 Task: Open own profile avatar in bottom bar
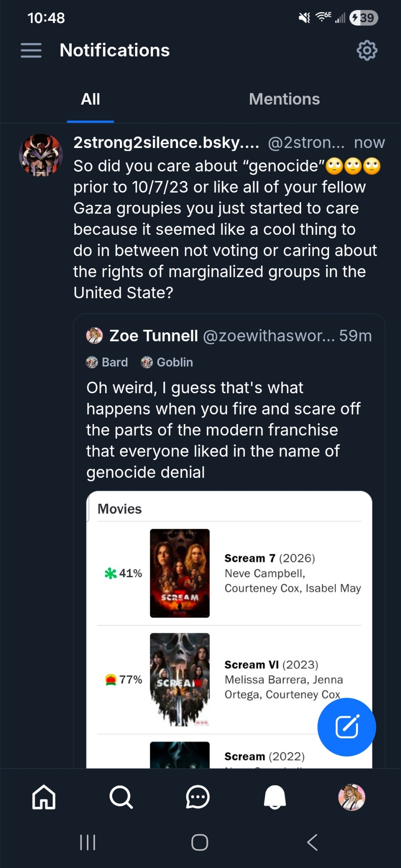point(351,797)
